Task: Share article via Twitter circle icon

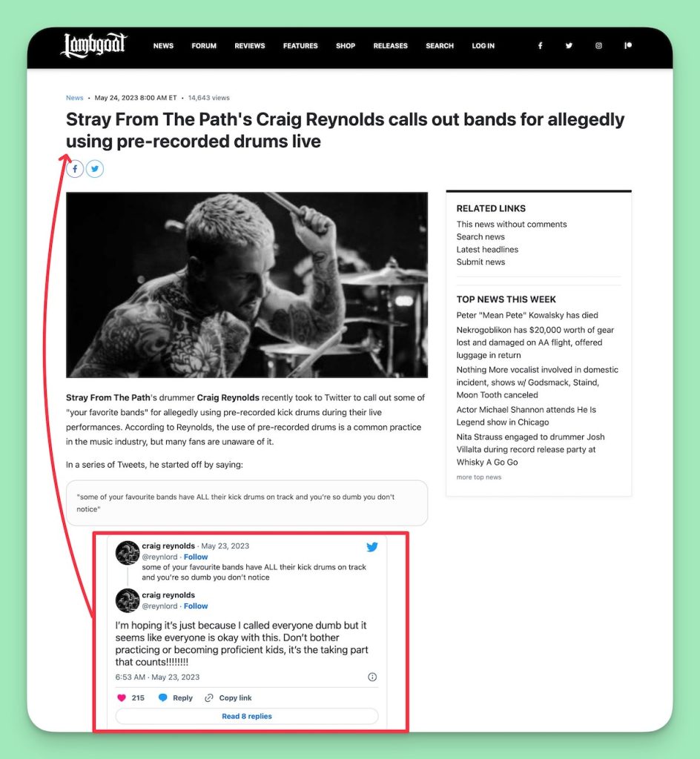Action: 95,169
